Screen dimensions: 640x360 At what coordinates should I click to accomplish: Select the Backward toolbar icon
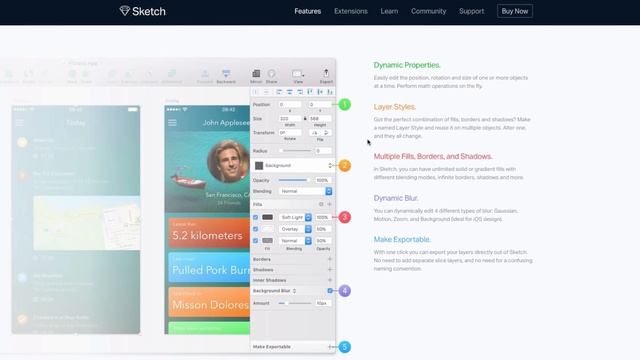click(x=226, y=74)
